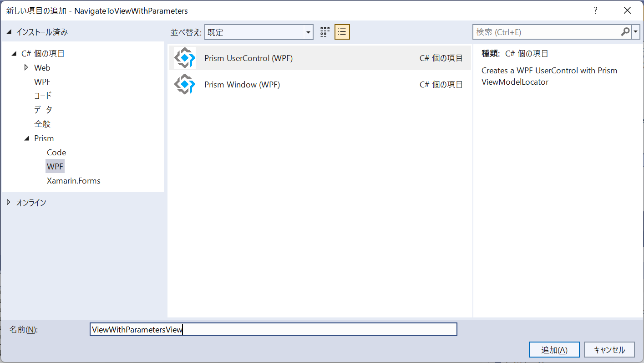Open the 並べ替え sort combo box
Screen dimensions: 644x363
click(x=259, y=32)
